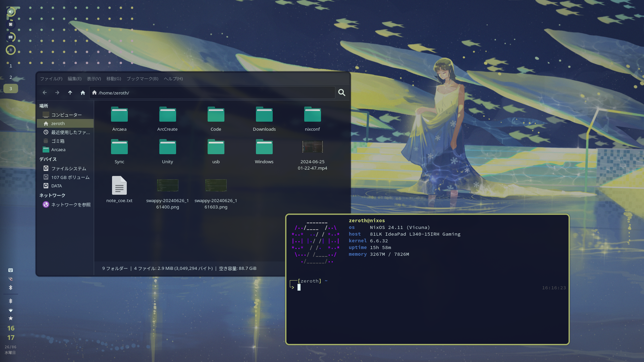Click the /home/zeroth/ path field
644x362 pixels.
coord(215,93)
